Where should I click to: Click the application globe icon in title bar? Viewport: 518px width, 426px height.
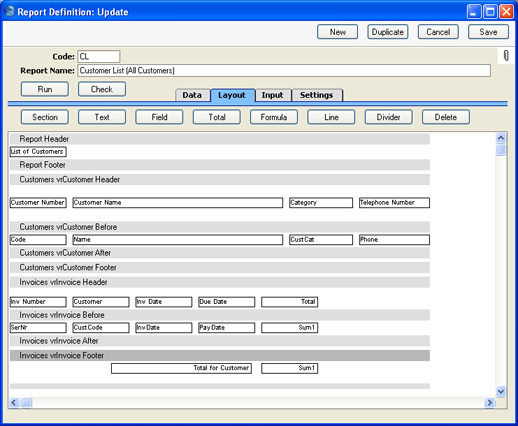tap(10, 11)
